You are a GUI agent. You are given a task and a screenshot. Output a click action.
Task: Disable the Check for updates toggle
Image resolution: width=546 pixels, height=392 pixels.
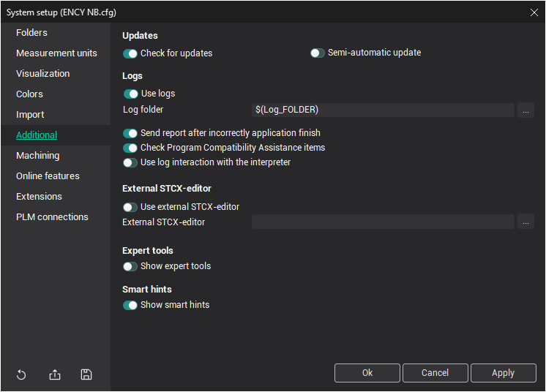(131, 53)
